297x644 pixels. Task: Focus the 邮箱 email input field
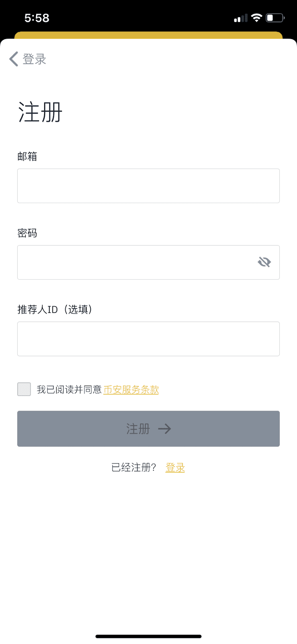click(x=148, y=186)
